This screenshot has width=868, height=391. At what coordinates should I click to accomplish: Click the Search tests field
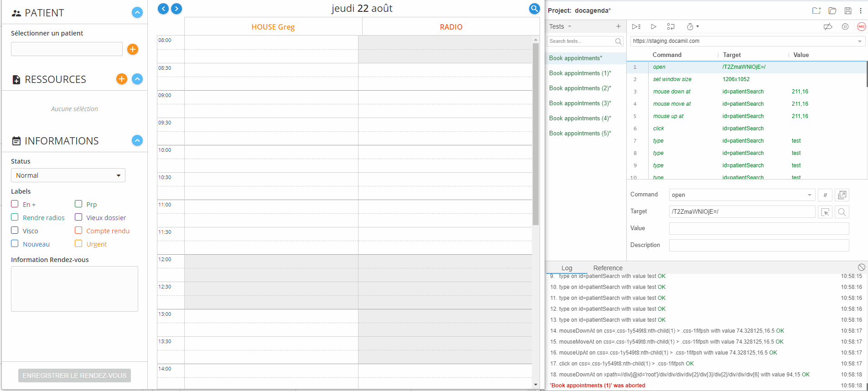pyautogui.click(x=585, y=41)
